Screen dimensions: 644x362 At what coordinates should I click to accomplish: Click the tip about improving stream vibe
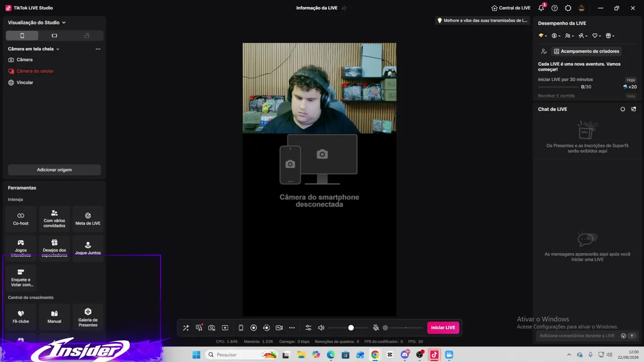point(482,21)
